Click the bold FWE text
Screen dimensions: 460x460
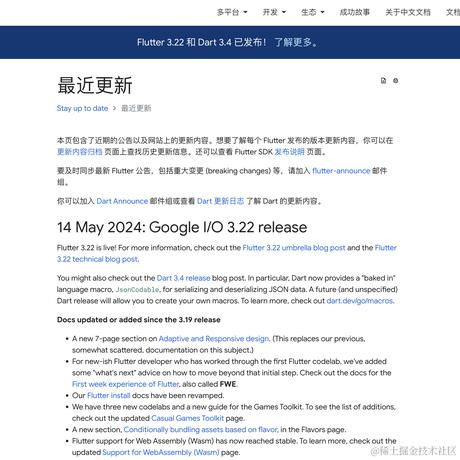[228, 384]
